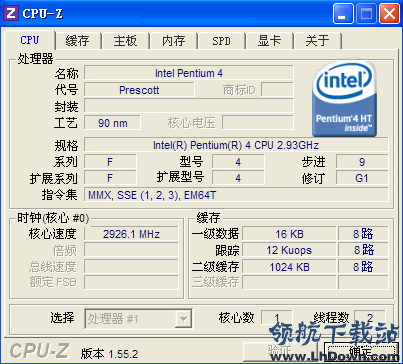The height and width of the screenshot is (364, 403).
Task: Click the 8 路 value for 二级缓存
Action: tap(363, 267)
